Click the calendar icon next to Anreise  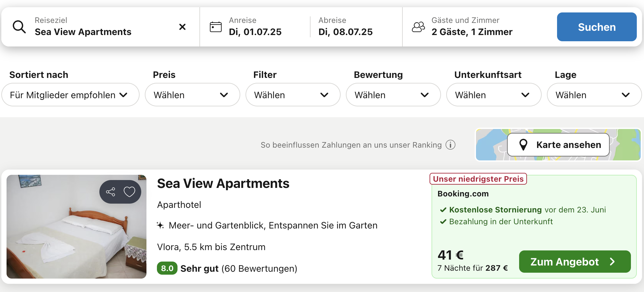(x=215, y=27)
